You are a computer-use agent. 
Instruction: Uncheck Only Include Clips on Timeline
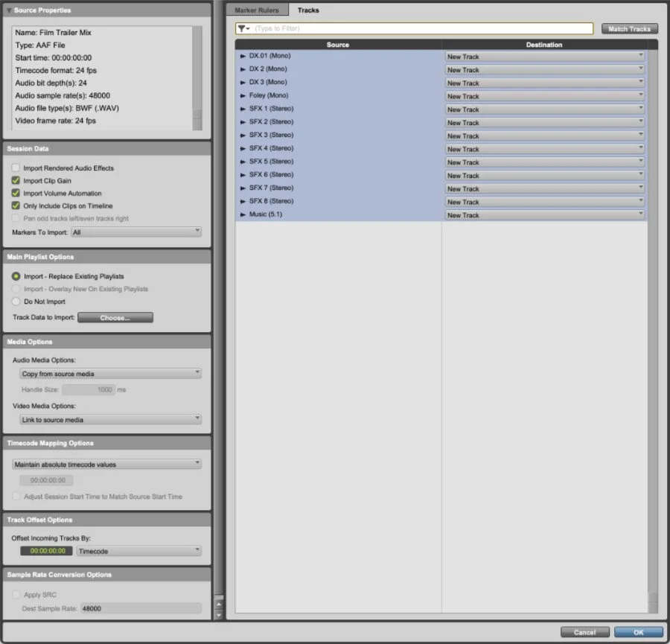[x=15, y=206]
